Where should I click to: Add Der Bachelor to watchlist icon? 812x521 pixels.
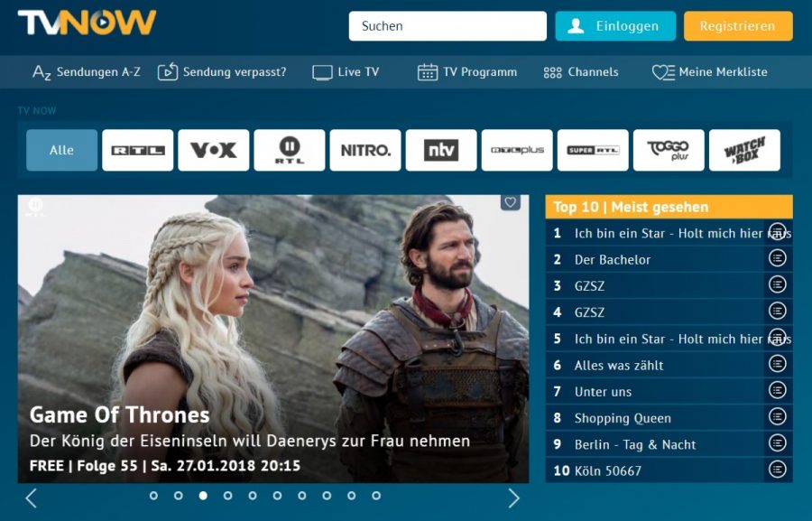click(777, 259)
